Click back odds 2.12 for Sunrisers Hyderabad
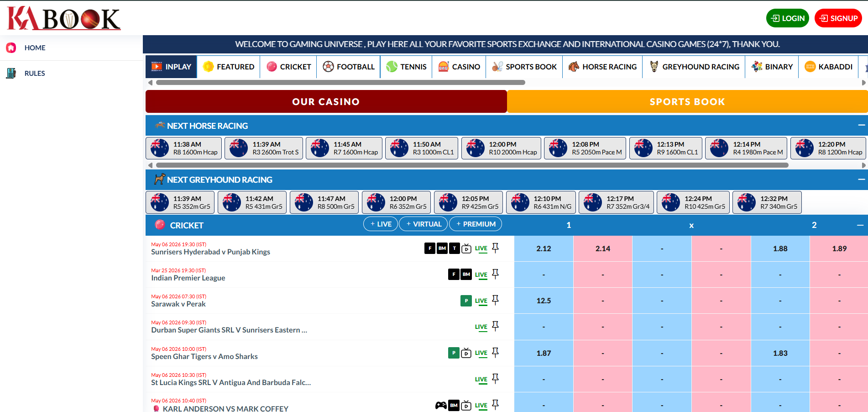The height and width of the screenshot is (412, 868). coord(544,248)
